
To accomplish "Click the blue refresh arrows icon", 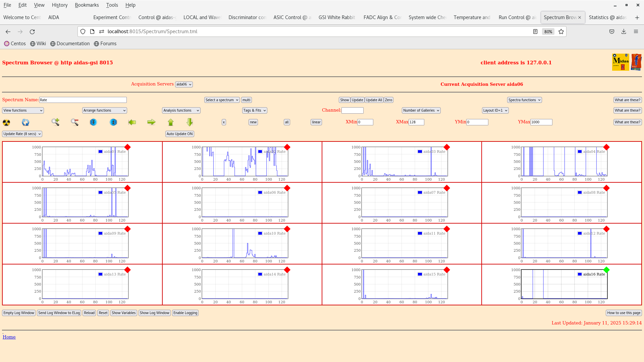I will 25,123.
